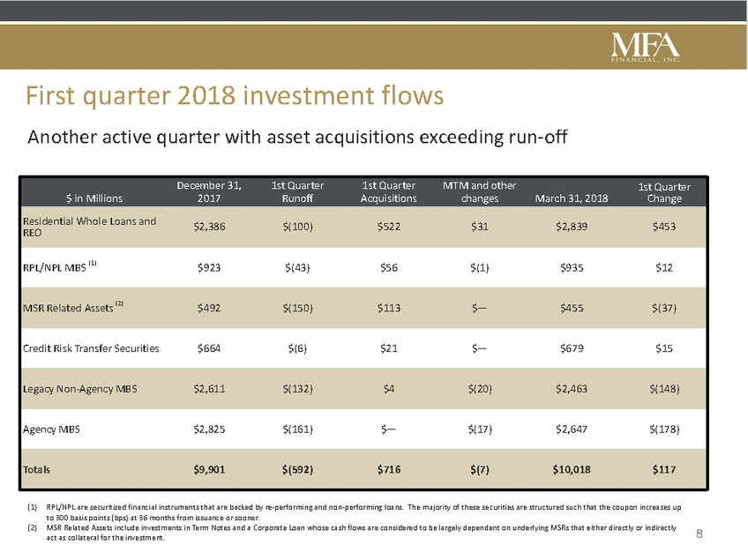Select the slide title 'First quarter 2018 investment flows'

click(235, 95)
